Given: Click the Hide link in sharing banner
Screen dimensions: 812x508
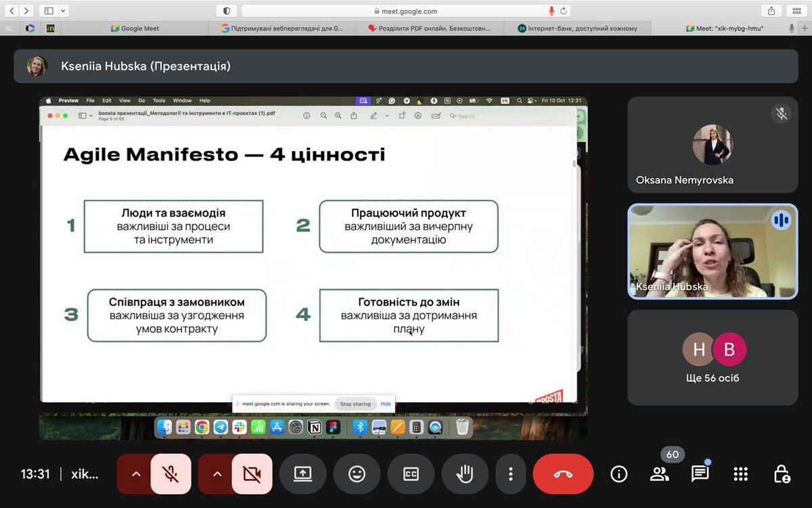Looking at the screenshot, I should point(386,404).
